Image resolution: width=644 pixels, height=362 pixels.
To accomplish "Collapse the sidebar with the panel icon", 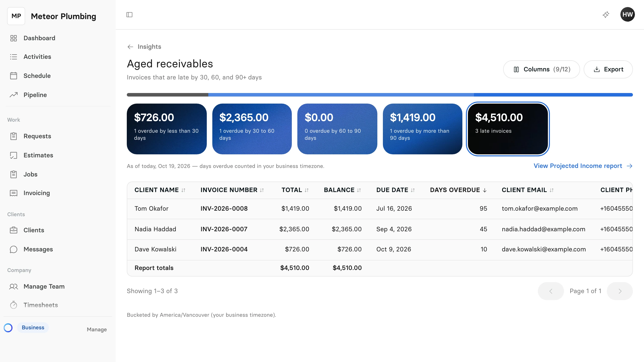I will tap(129, 15).
